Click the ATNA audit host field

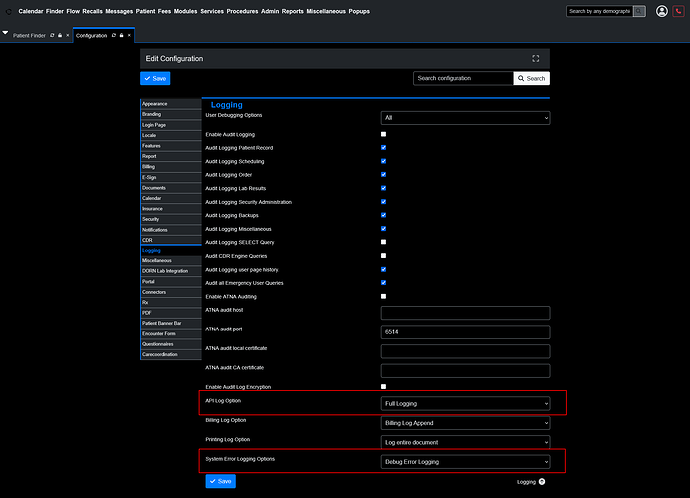(x=465, y=313)
